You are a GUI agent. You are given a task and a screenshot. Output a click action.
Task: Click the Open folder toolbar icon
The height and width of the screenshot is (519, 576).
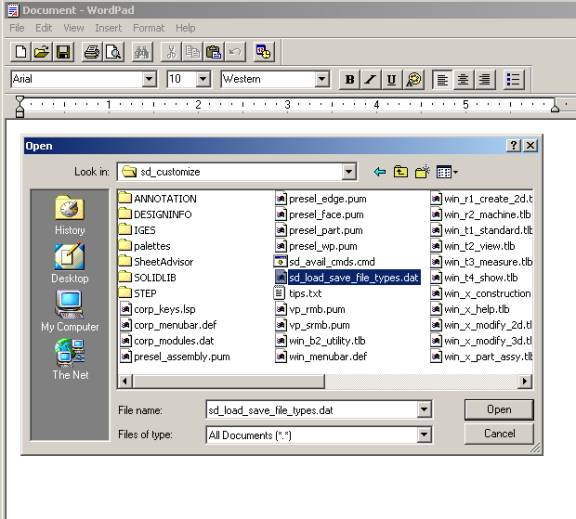[x=42, y=52]
